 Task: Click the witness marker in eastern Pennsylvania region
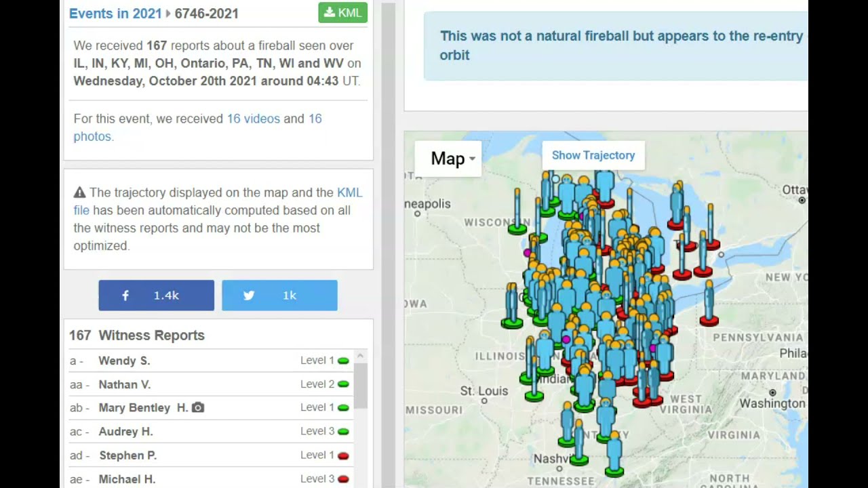tap(709, 303)
